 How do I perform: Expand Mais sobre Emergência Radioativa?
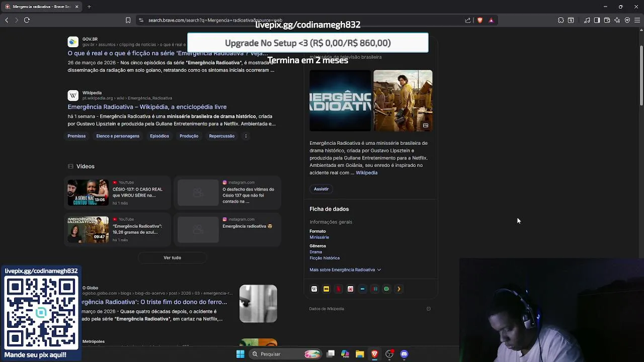pos(345,270)
